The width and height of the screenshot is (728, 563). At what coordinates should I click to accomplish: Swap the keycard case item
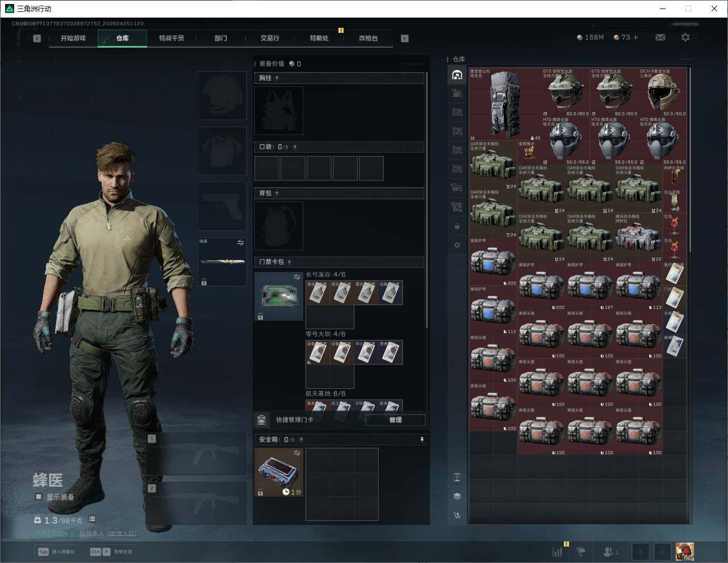coord(296,277)
